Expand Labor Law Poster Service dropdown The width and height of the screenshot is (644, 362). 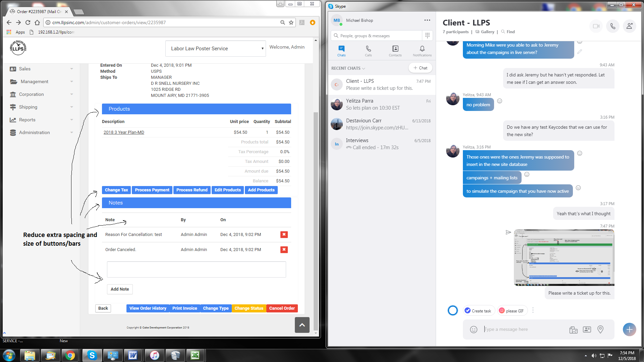tap(215, 49)
